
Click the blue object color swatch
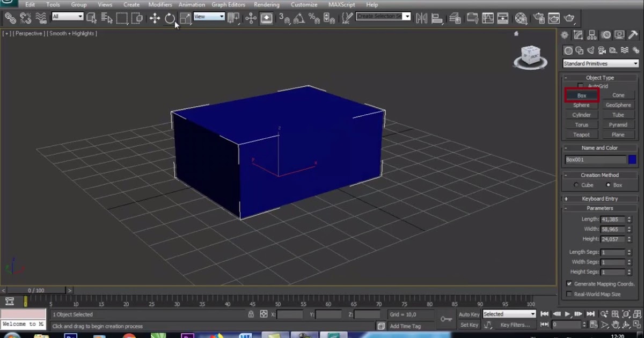(x=632, y=159)
